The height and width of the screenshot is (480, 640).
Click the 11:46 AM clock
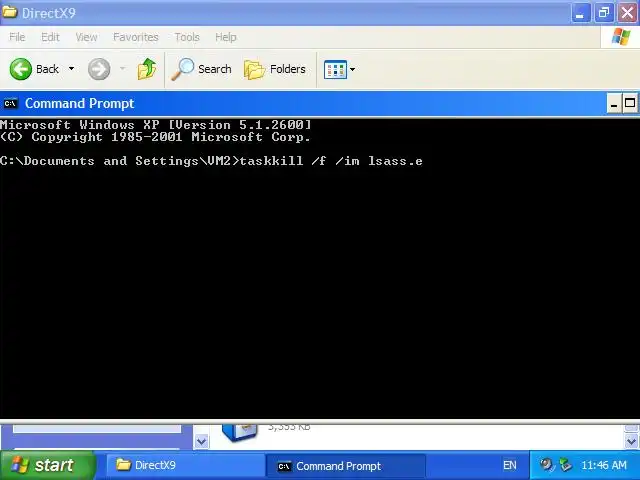tap(604, 465)
